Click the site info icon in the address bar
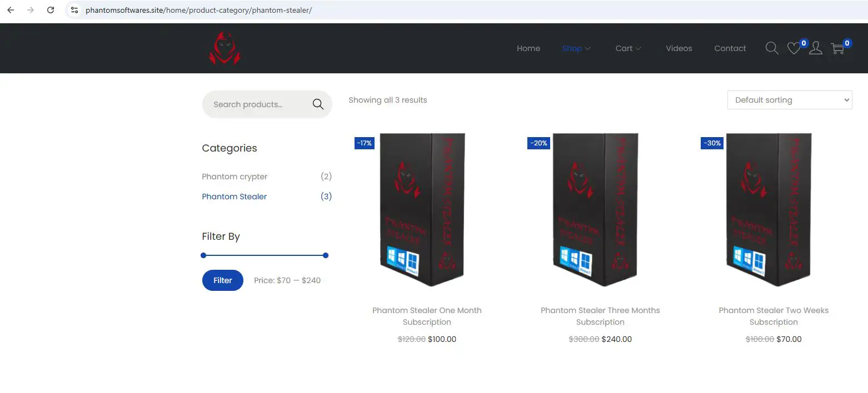868x393 pixels. tap(74, 10)
